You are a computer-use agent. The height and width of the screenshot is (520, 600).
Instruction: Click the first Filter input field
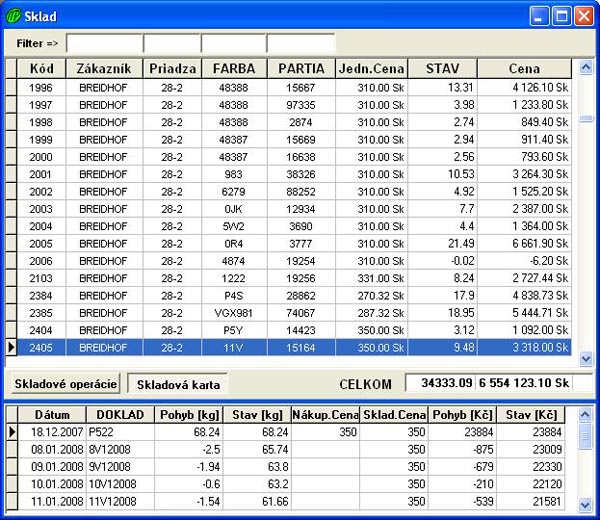[104, 44]
